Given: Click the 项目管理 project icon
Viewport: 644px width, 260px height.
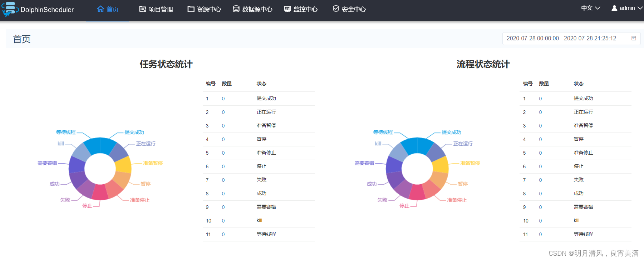Looking at the screenshot, I should pyautogui.click(x=142, y=9).
